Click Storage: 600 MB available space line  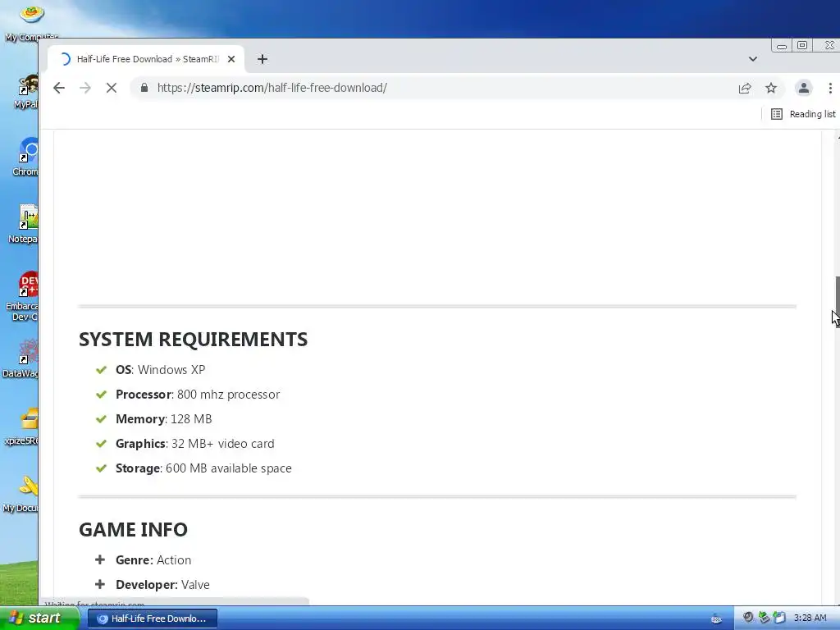point(203,468)
